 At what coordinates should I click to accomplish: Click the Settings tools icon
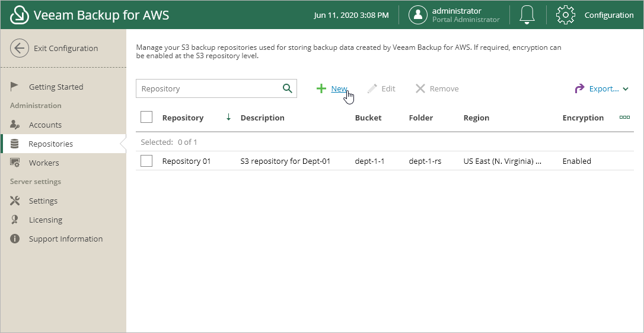click(15, 201)
